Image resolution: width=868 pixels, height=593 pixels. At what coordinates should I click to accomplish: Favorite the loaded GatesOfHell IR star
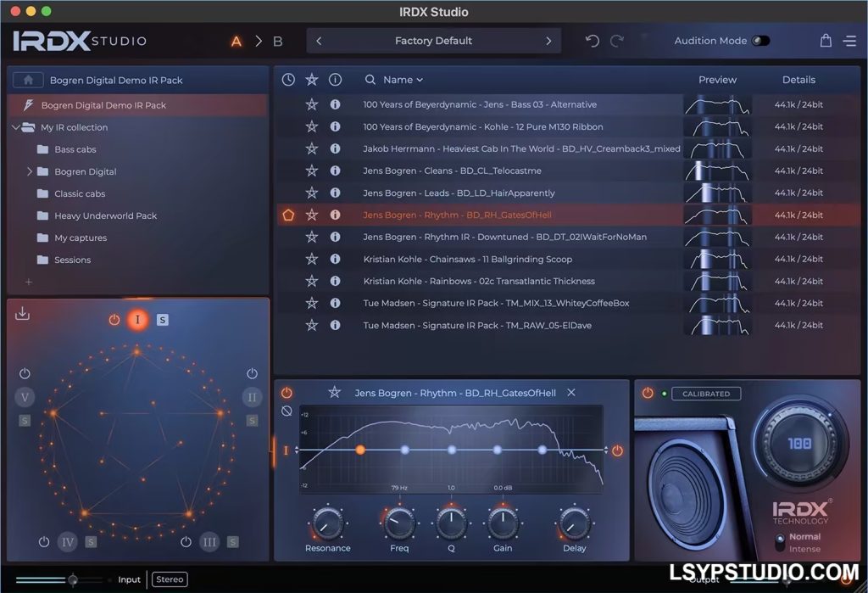[334, 393]
